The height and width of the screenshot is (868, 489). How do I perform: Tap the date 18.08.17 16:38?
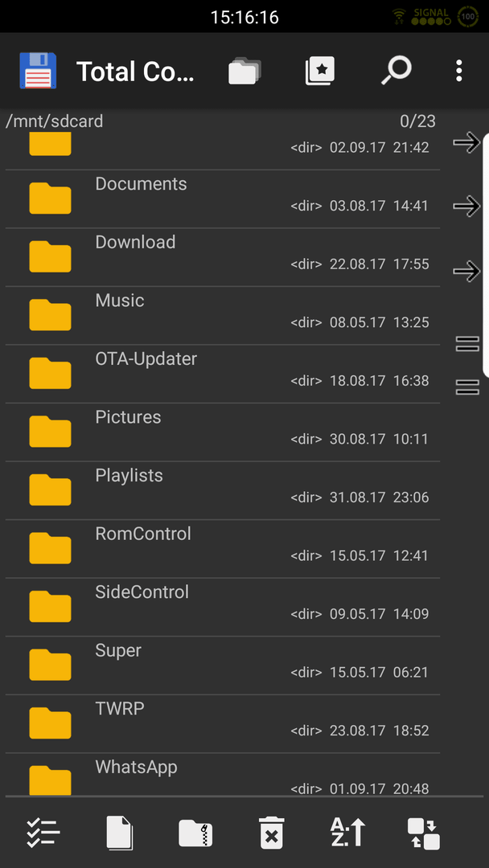click(x=380, y=381)
